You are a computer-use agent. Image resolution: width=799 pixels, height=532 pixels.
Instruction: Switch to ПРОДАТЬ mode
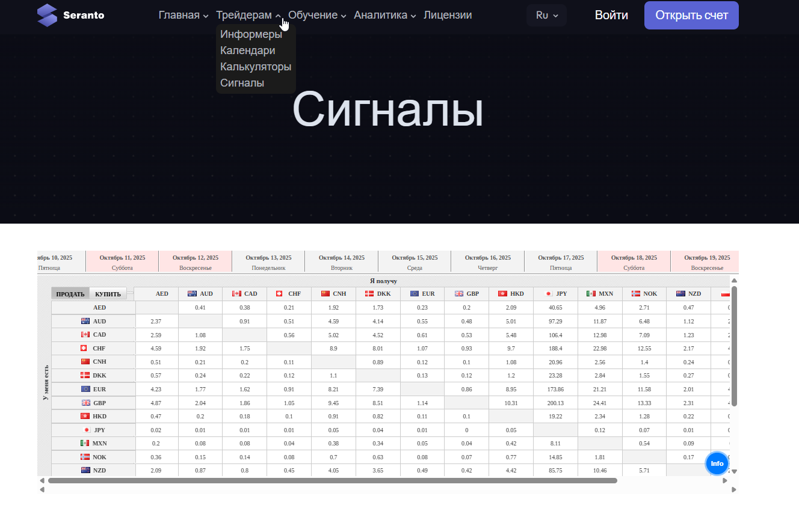[70, 295]
